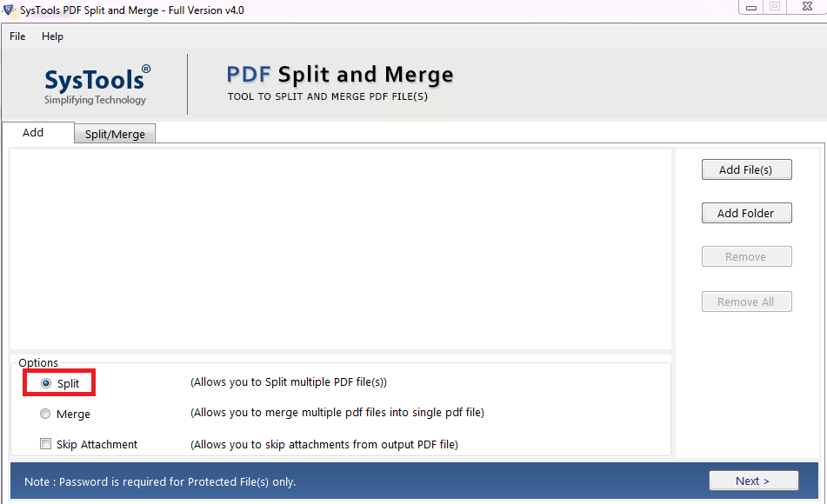This screenshot has height=504, width=827.
Task: Click the Remove button
Action: coord(746,257)
